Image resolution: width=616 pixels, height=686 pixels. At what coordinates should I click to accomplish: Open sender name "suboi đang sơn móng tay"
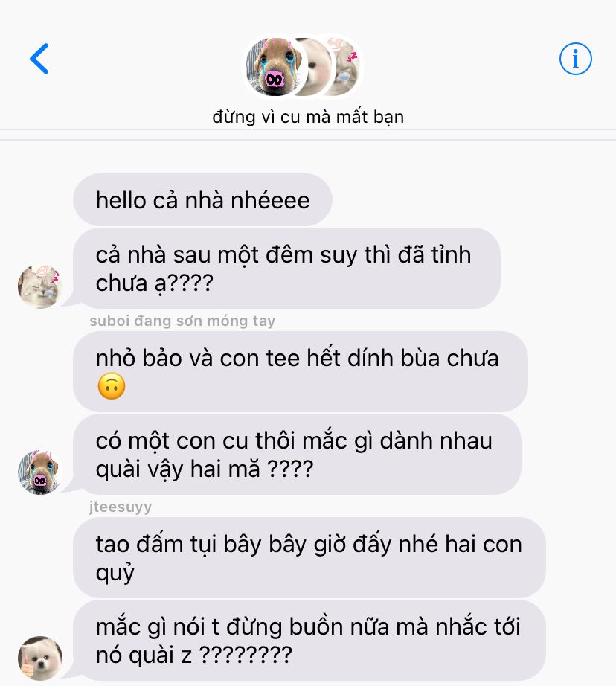pos(182,321)
